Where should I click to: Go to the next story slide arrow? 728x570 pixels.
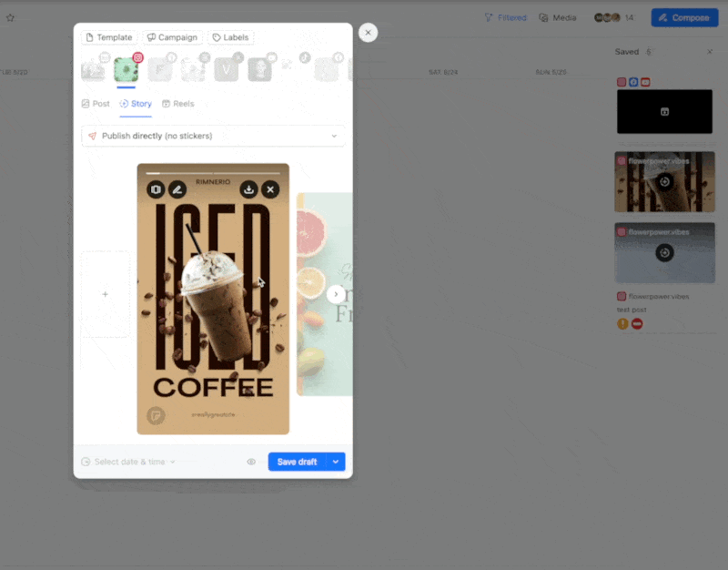point(336,294)
